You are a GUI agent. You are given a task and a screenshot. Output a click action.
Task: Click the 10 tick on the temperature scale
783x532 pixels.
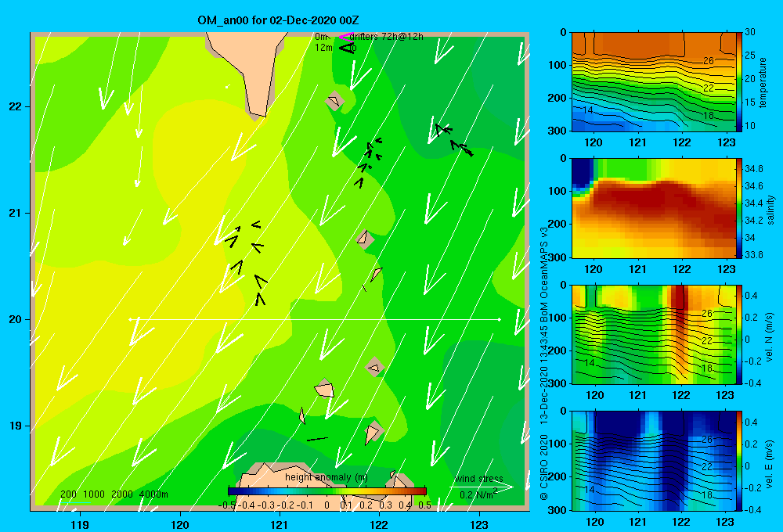tap(749, 126)
